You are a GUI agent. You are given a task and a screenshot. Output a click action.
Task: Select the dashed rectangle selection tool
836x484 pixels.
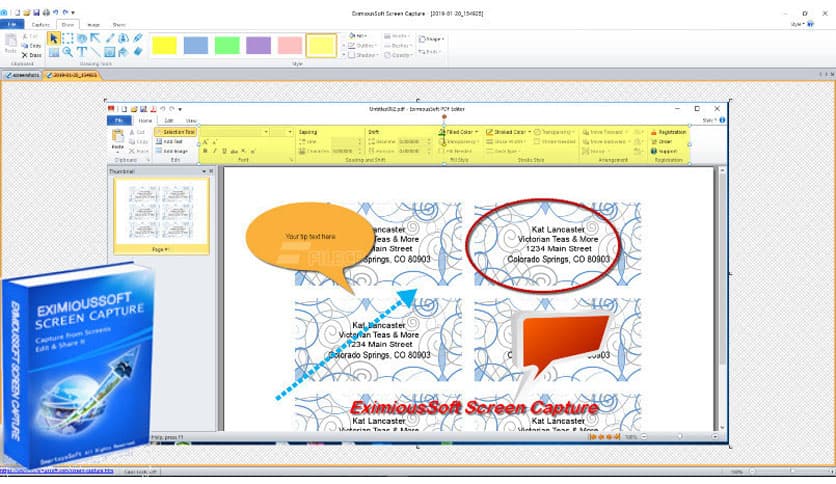tap(68, 38)
